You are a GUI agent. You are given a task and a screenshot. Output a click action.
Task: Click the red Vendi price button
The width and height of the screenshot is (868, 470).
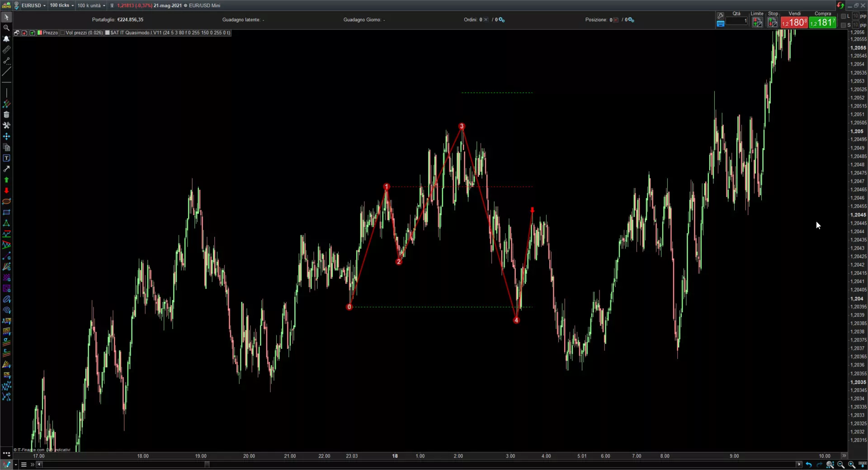coord(794,23)
